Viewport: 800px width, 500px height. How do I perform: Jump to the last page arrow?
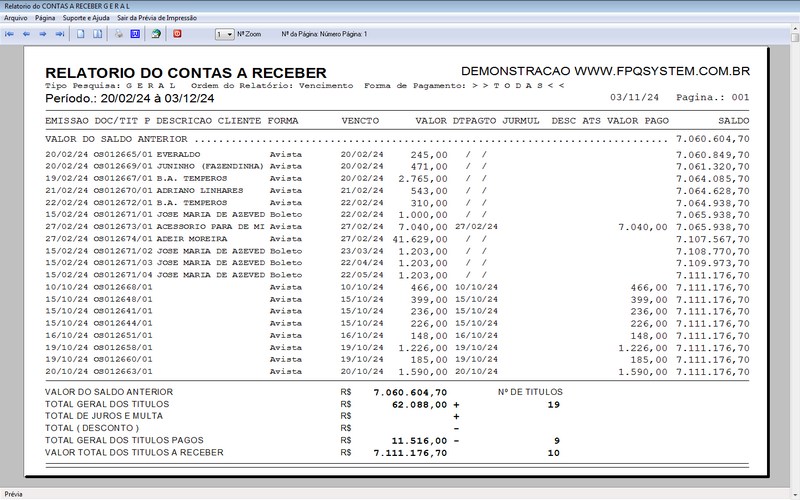[x=60, y=34]
